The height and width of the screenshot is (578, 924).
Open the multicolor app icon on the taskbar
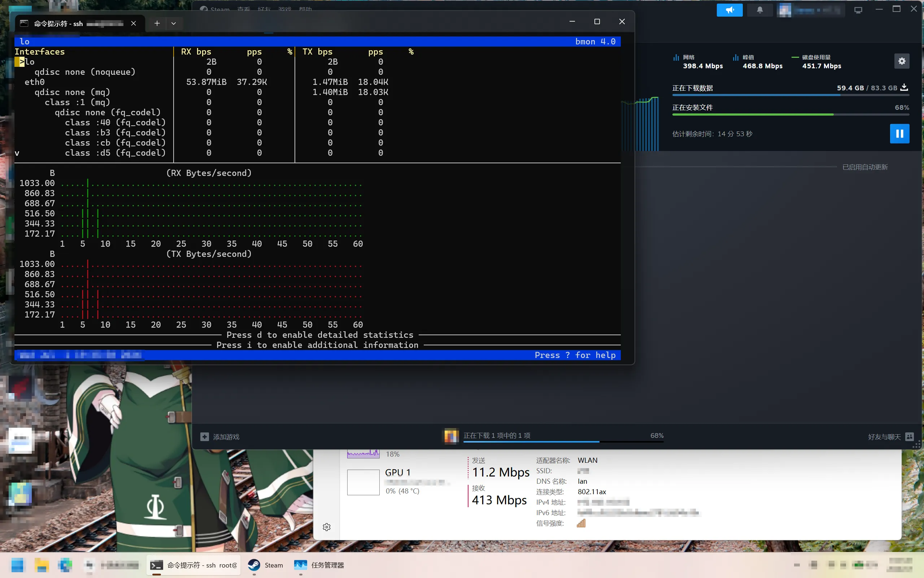[65, 565]
